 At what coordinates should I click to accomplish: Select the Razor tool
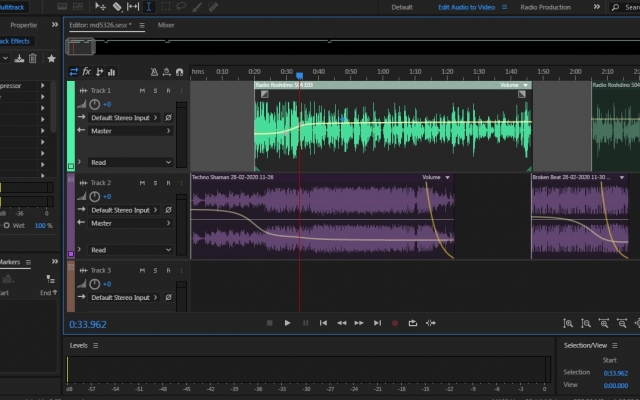117,7
